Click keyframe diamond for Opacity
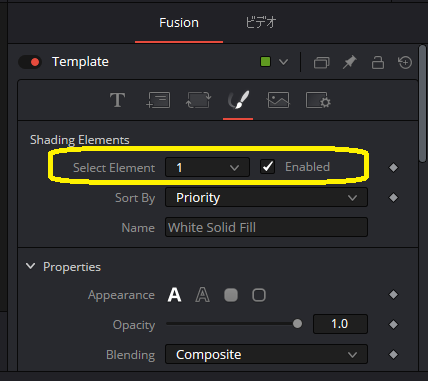428x381 pixels. [393, 324]
